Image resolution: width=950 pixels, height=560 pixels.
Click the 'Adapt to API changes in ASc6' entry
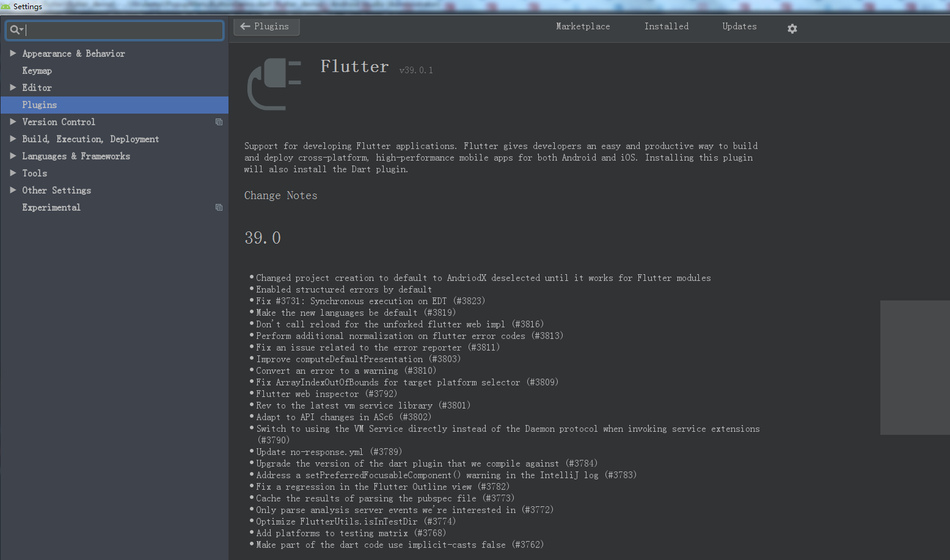343,417
